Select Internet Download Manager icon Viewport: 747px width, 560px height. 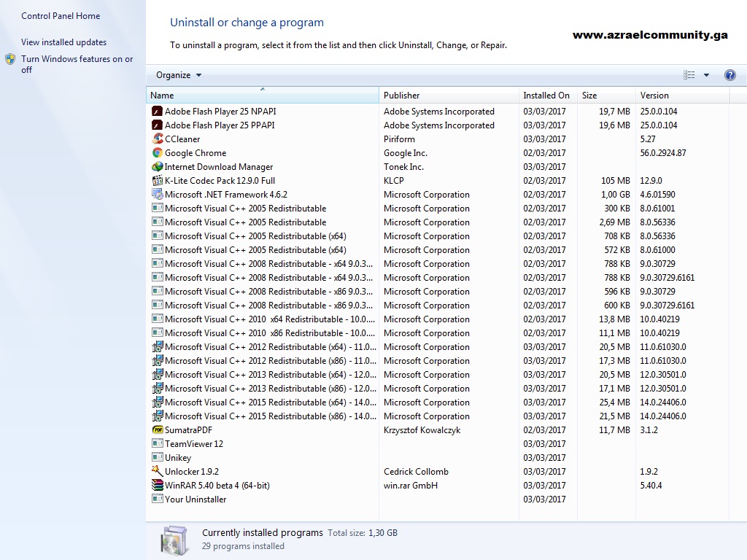(158, 166)
